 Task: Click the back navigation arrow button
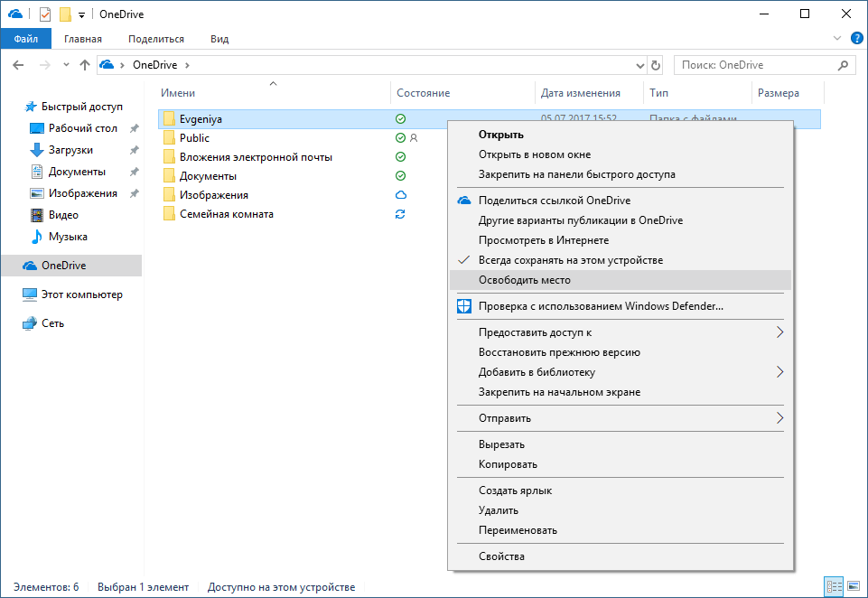(18, 64)
